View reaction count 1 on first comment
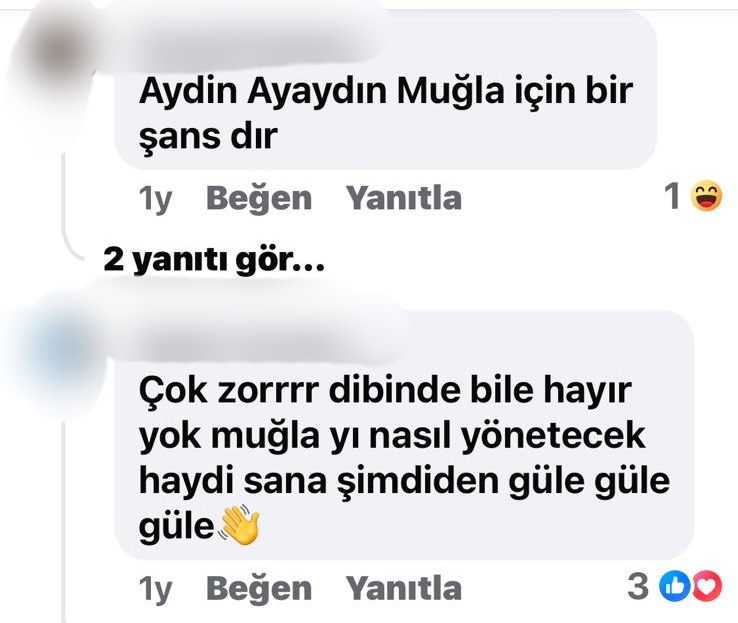Image resolution: width=738 pixels, height=623 pixels. coord(672,196)
